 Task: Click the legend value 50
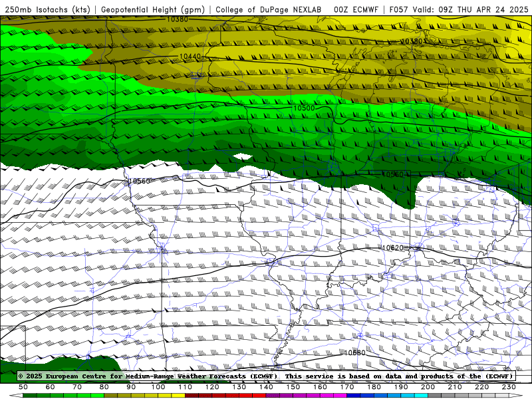pyautogui.click(x=23, y=387)
